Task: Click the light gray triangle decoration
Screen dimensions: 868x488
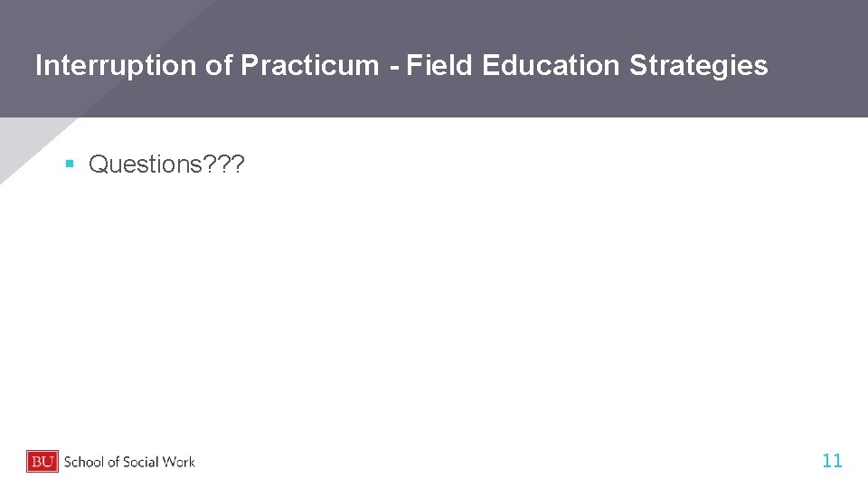Action: tap(27, 143)
